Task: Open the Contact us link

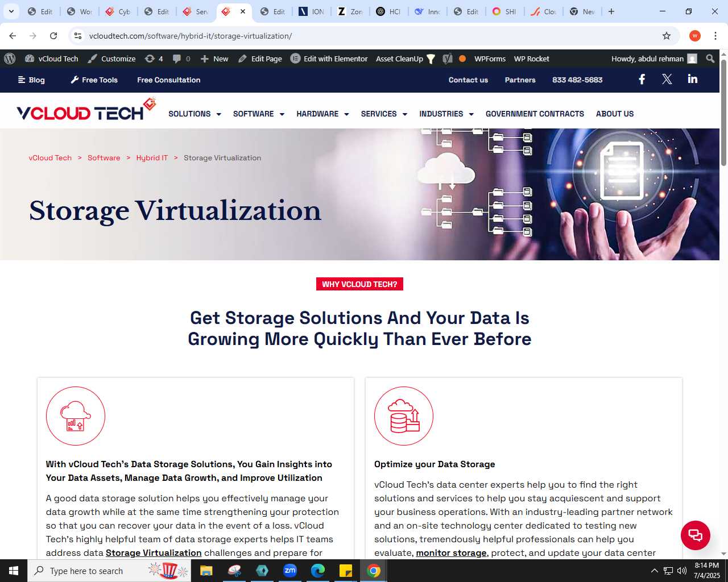Action: tap(468, 80)
